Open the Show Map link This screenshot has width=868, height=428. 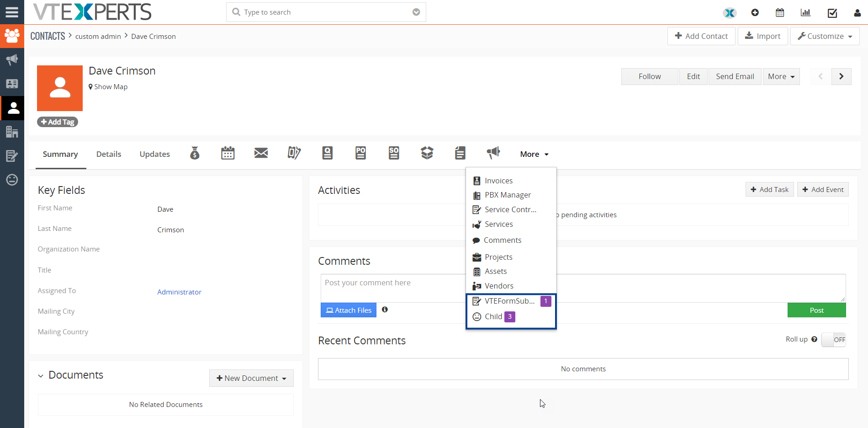pos(108,87)
